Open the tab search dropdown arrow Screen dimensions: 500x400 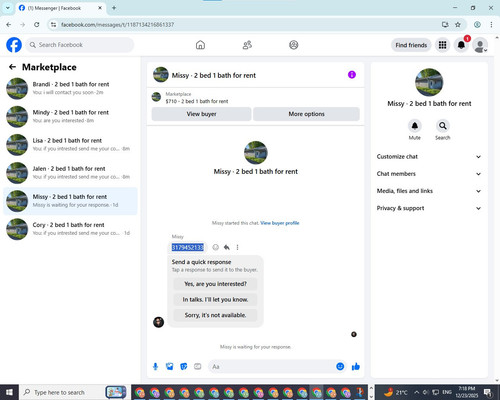click(x=8, y=8)
